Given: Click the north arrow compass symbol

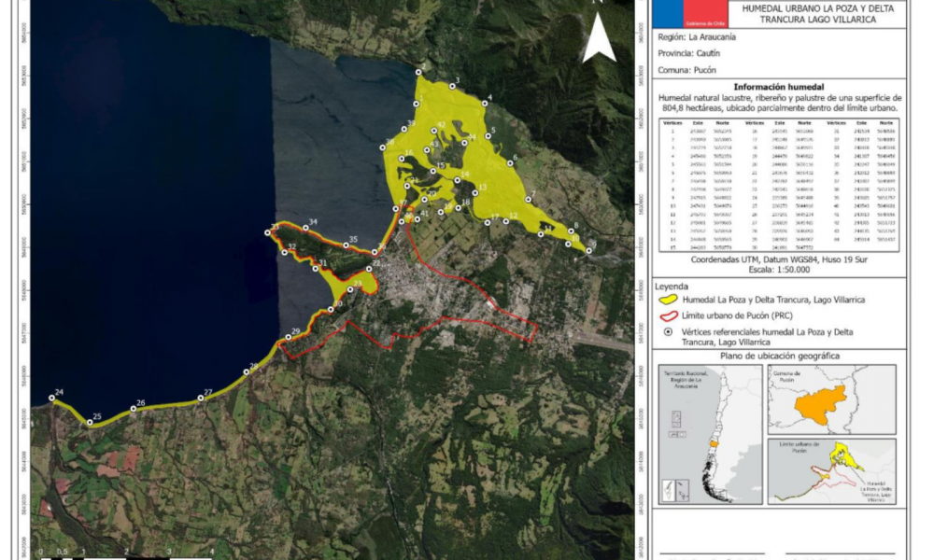Looking at the screenshot, I should (599, 37).
